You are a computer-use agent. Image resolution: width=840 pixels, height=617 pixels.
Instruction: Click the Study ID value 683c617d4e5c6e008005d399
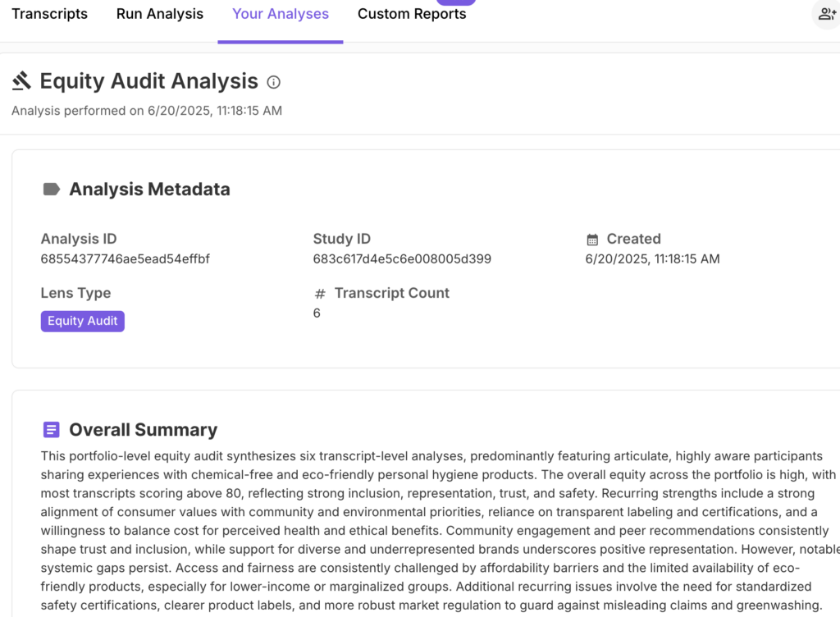402,259
